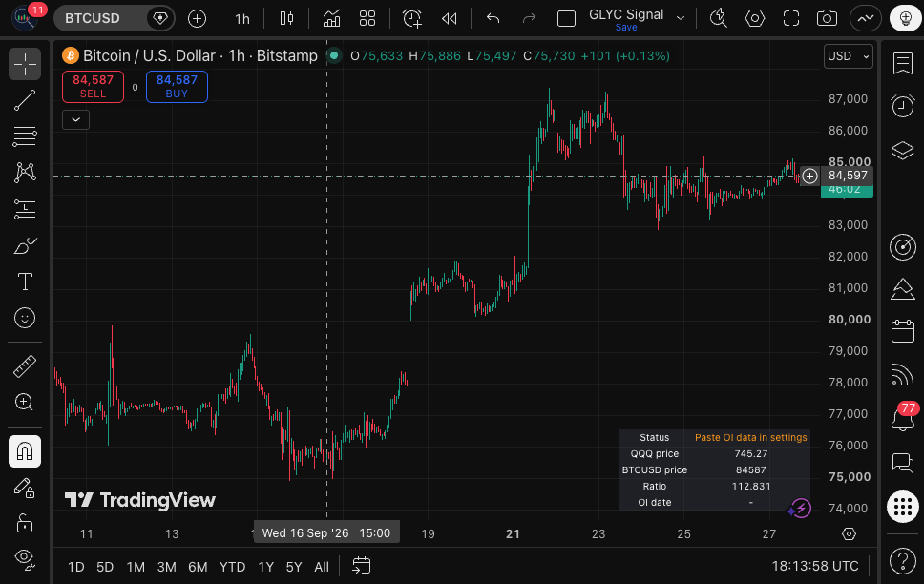Toggle magnet mode for drawings

25,451
